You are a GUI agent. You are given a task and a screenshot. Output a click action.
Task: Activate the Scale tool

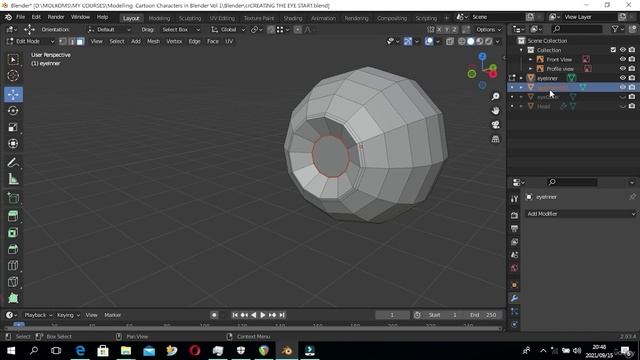point(13,127)
